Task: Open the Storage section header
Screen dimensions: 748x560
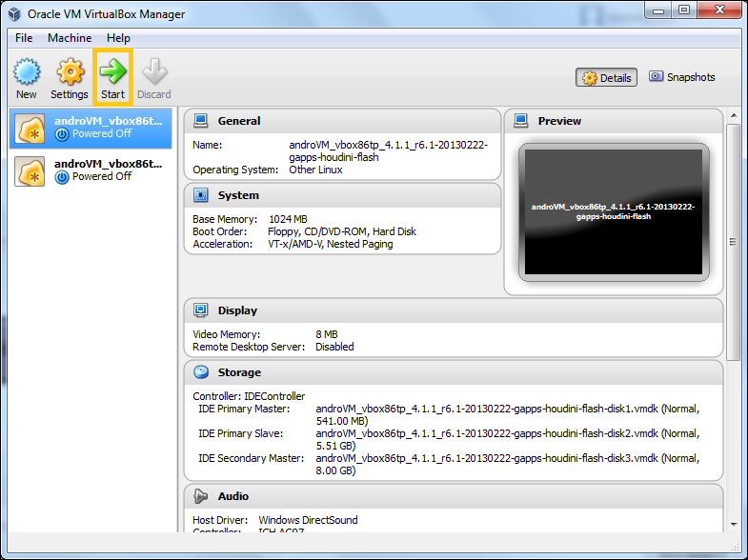Action: [454, 372]
